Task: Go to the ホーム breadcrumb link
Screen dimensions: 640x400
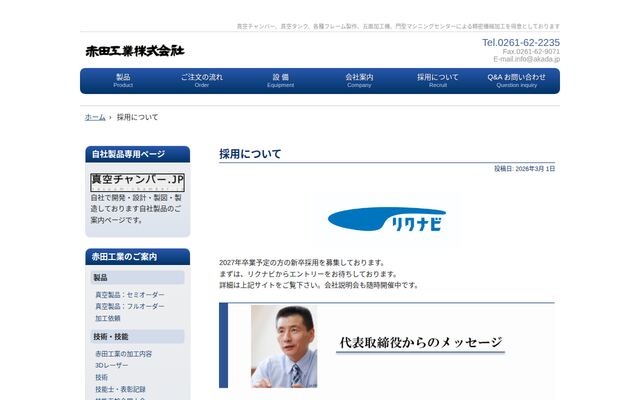Action: (95, 117)
